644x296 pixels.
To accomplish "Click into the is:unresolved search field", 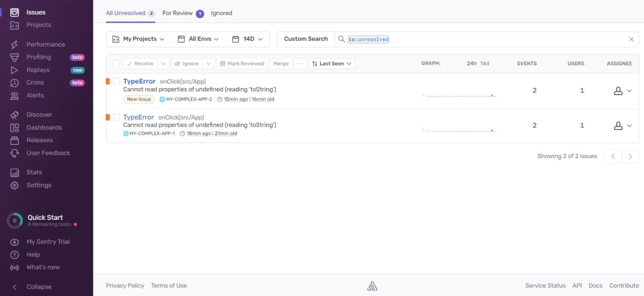I will coord(487,39).
